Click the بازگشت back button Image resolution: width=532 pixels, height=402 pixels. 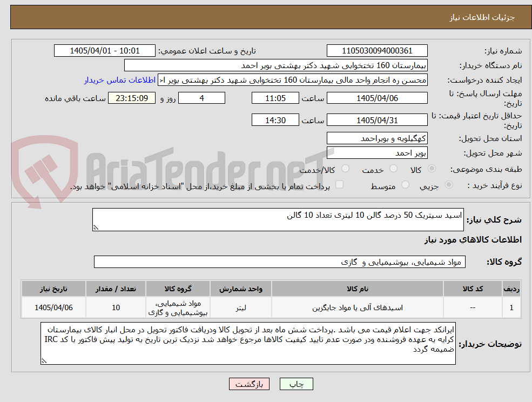coord(249,384)
